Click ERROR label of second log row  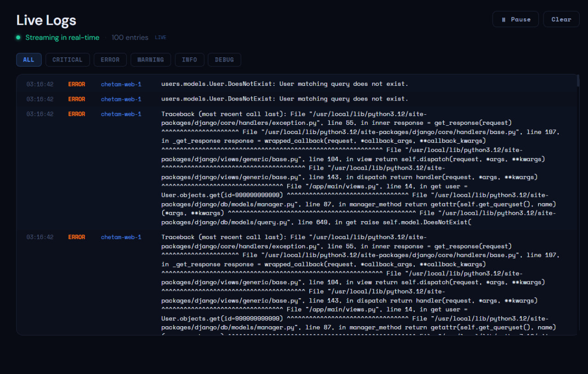[x=77, y=99]
